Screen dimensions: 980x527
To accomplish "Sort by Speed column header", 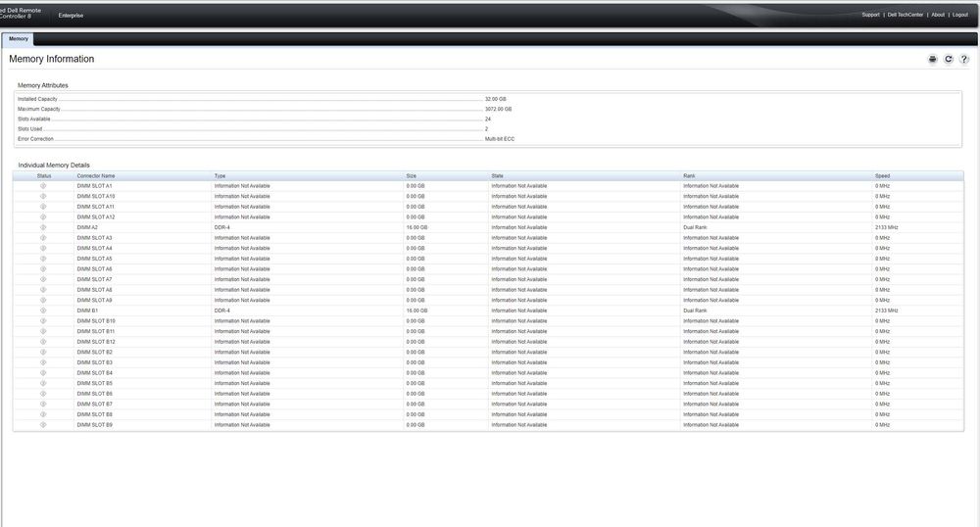I will [x=883, y=176].
